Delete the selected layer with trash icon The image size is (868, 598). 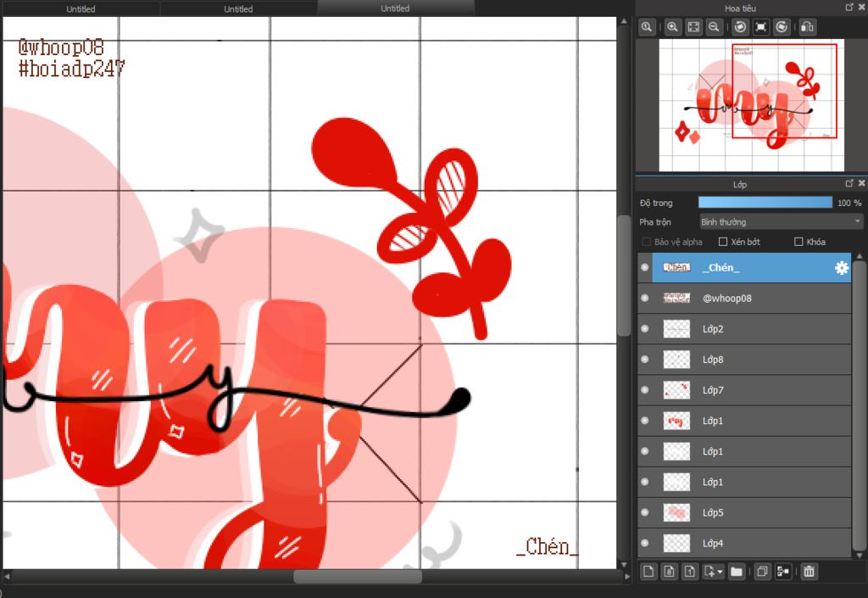pos(809,572)
